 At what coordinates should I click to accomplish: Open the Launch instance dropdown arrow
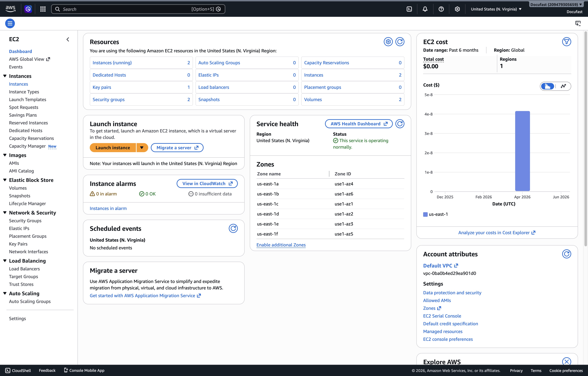click(x=142, y=148)
